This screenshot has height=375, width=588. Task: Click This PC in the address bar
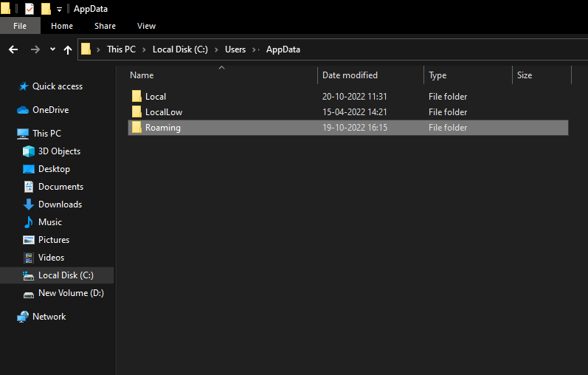coord(121,49)
